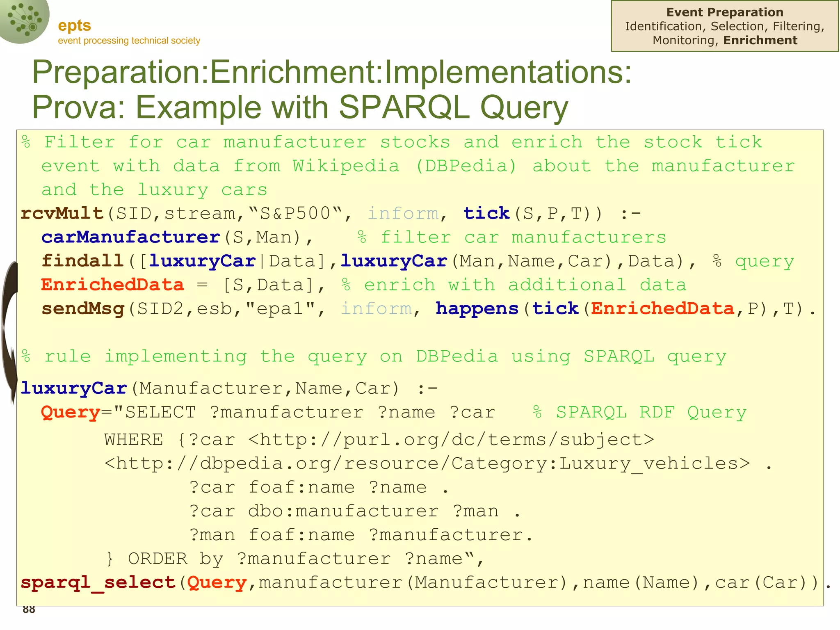
Task: Click the dbpedia Luxury_vehicles category URL
Action: click(x=427, y=463)
